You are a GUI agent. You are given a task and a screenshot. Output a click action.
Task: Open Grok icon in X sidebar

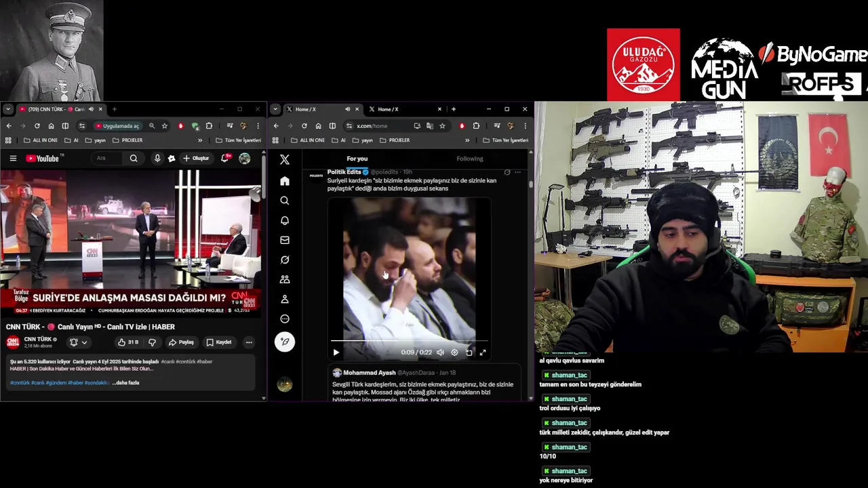[285, 260]
